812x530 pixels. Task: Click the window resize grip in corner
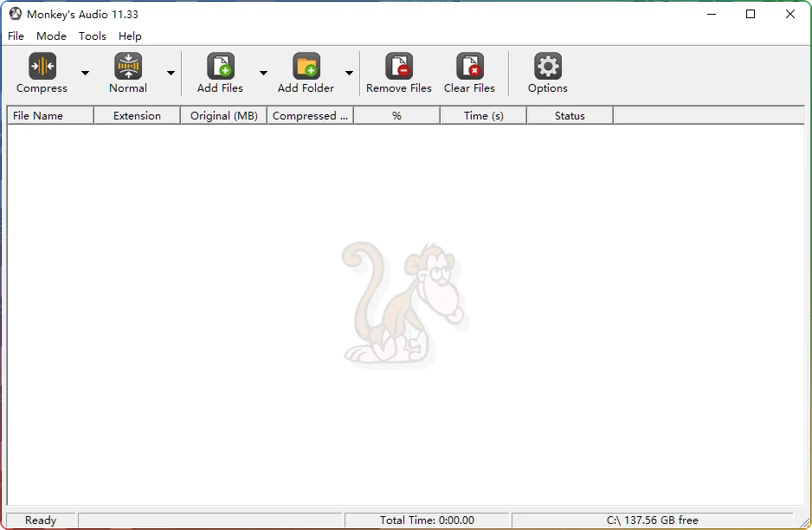click(804, 522)
